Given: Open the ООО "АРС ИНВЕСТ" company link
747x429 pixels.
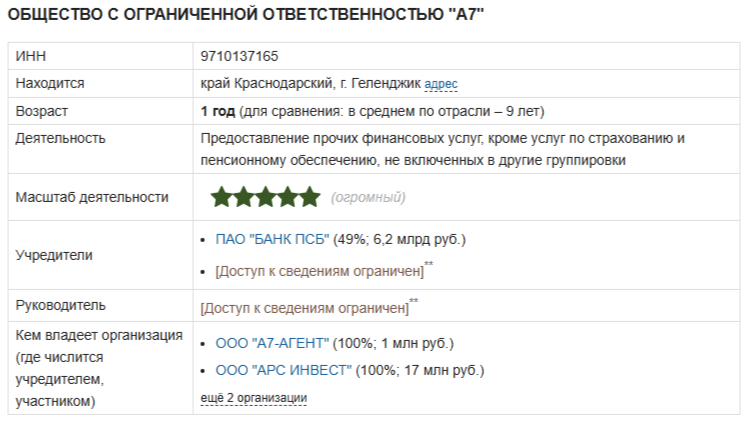Looking at the screenshot, I should 284,371.
